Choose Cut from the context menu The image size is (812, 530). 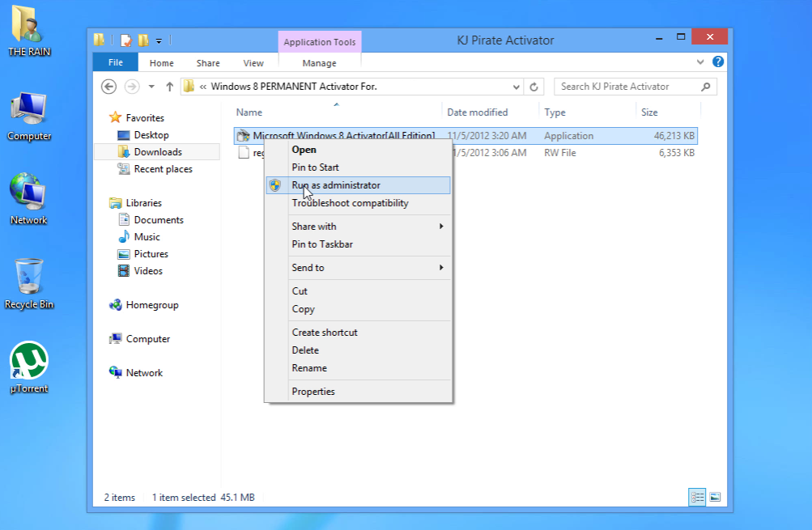point(359,290)
